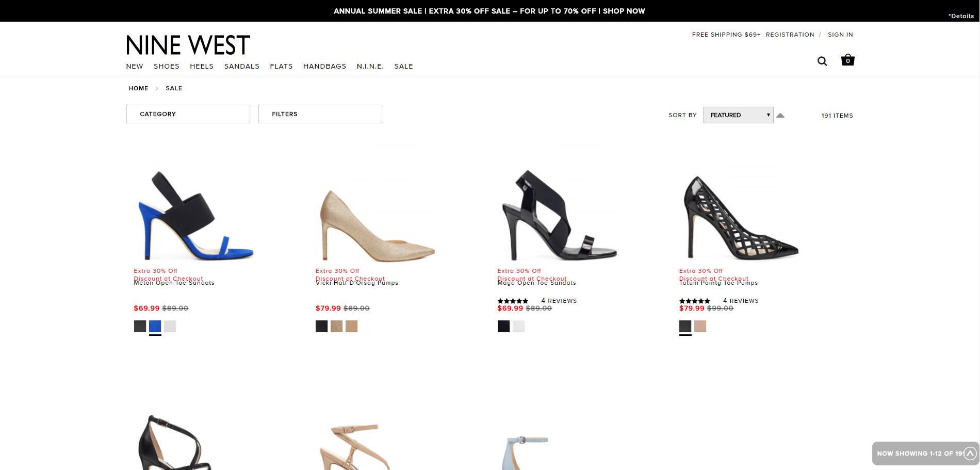Expand the Category filter box
This screenshot has width=980, height=470.
coord(188,114)
